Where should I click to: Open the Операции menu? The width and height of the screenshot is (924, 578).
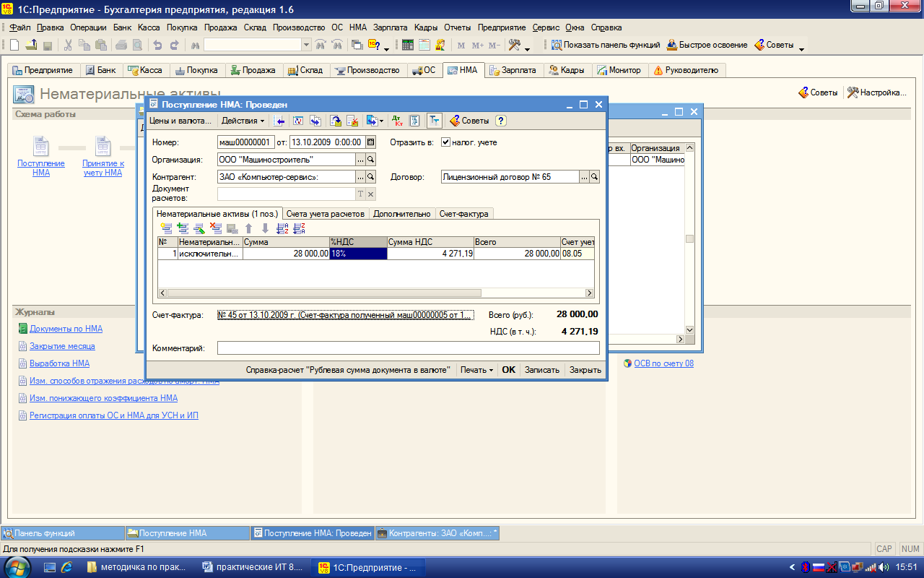[89, 27]
